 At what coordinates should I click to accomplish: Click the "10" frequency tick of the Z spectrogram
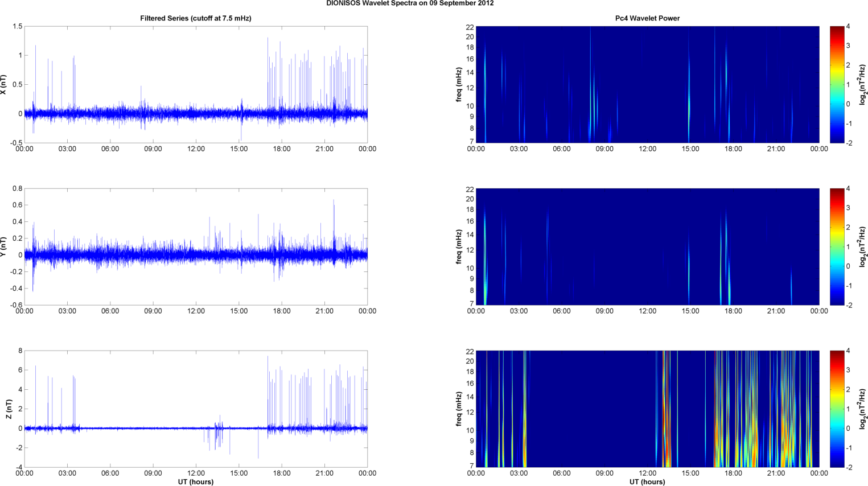click(470, 430)
